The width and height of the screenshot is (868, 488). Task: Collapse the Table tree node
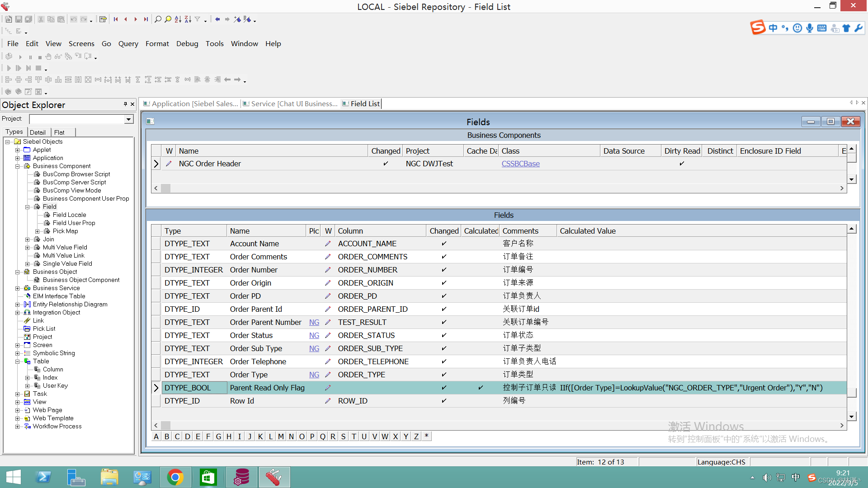point(18,361)
